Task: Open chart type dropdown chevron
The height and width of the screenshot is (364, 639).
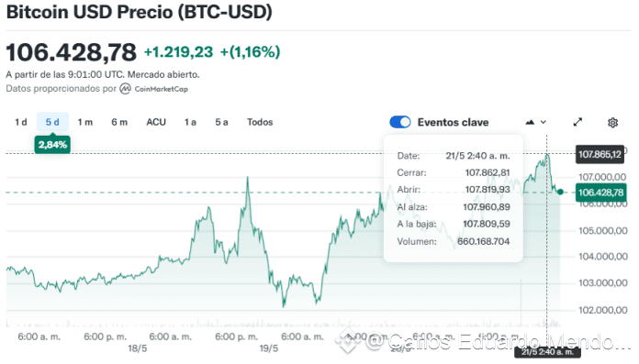Action: 544,122
